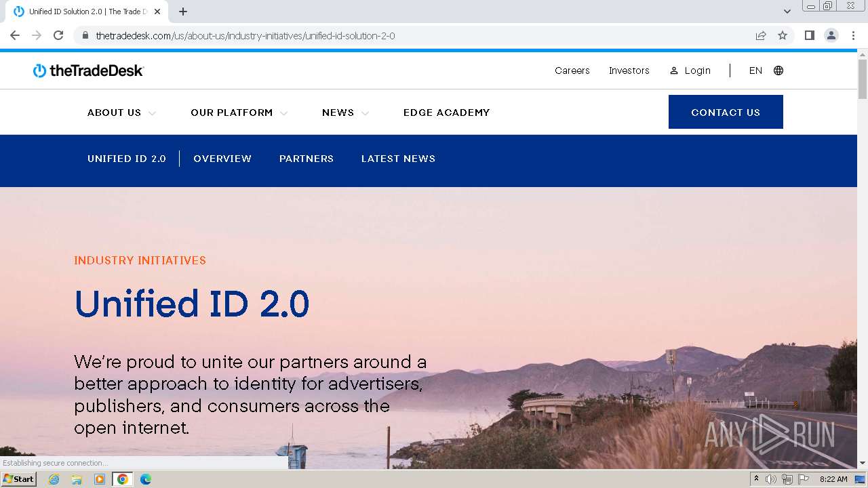Close the Unified ID Solution 2.0 tab
This screenshot has width=868, height=488.
tap(157, 12)
